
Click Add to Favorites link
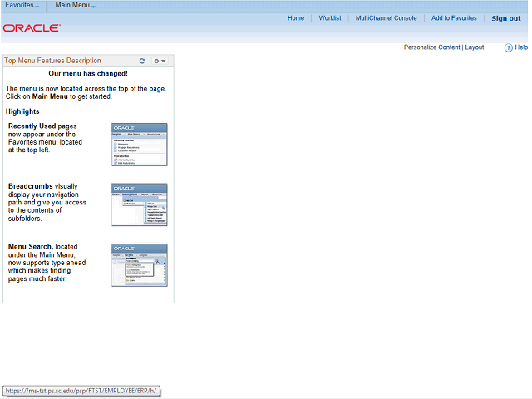tap(454, 18)
